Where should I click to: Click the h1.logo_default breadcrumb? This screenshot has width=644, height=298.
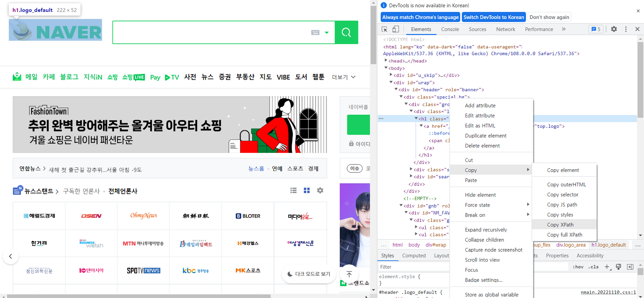[609, 245]
